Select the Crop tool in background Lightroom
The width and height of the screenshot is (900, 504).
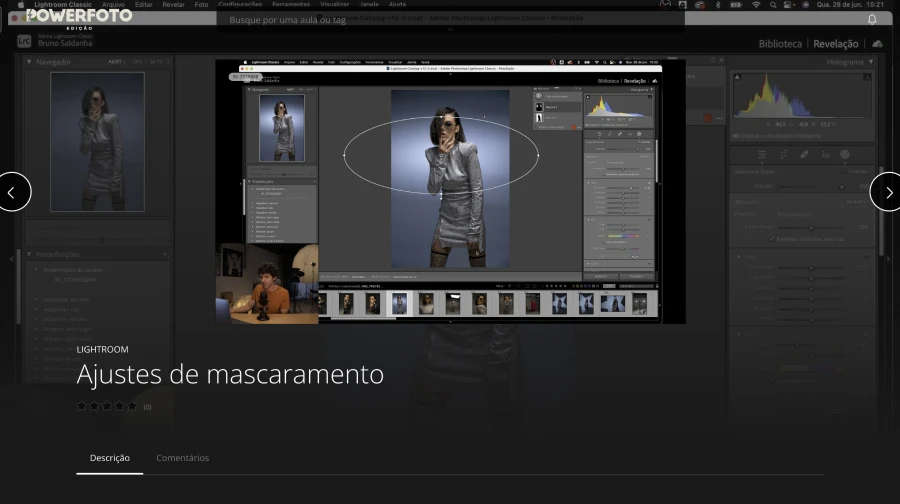coord(783,154)
